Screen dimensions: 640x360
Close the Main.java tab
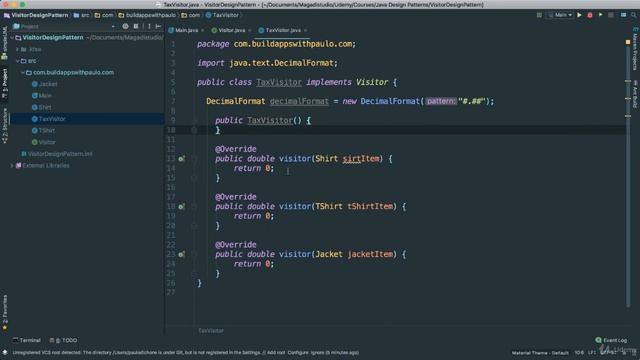pos(203,30)
